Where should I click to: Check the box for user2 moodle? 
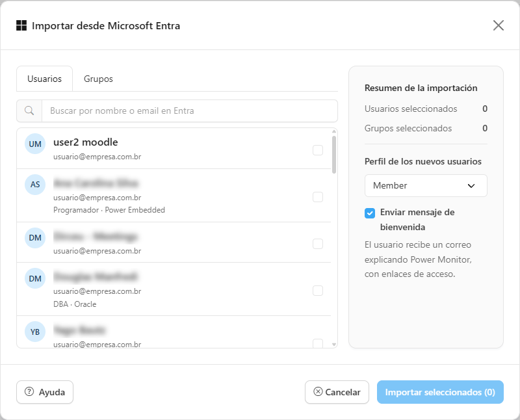click(318, 150)
